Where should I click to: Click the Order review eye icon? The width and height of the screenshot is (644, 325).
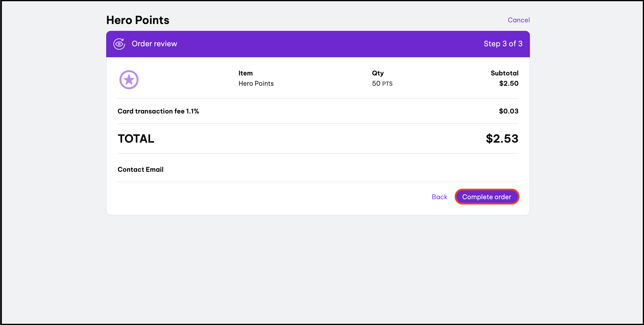point(119,44)
